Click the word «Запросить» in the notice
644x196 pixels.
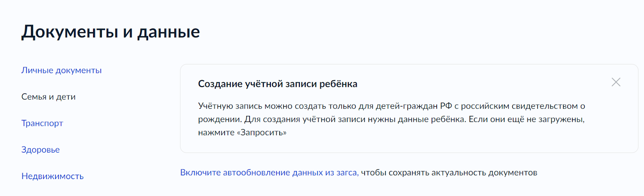point(263,132)
